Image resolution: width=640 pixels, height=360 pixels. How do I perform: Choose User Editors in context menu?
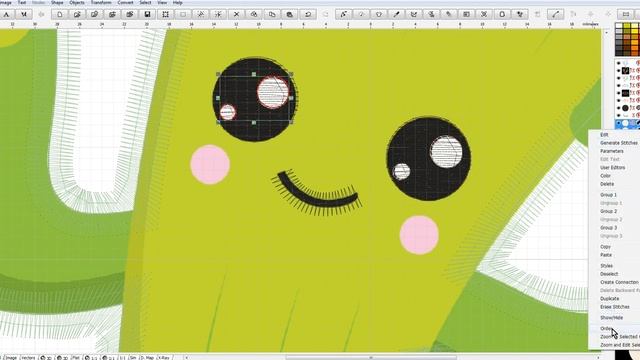612,167
